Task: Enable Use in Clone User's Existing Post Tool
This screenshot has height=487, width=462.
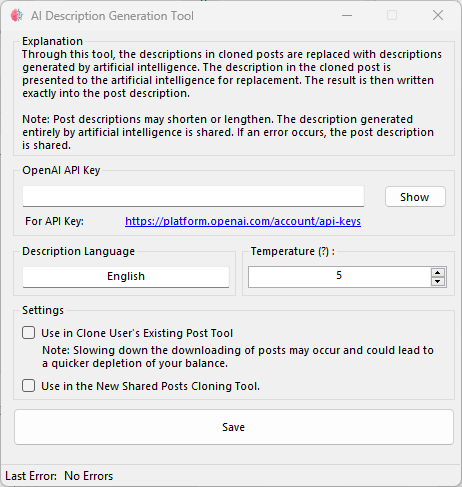Action: 29,333
